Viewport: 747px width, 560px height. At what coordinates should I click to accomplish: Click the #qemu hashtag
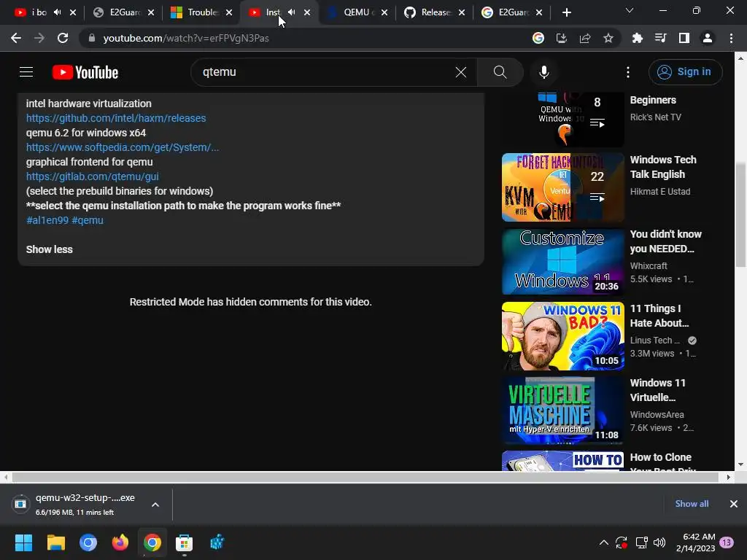click(x=88, y=220)
